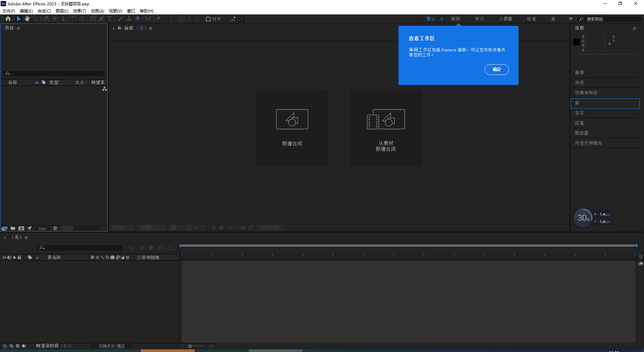Select the Orbit camera tool
This screenshot has width=644, height=352.
coord(46,19)
